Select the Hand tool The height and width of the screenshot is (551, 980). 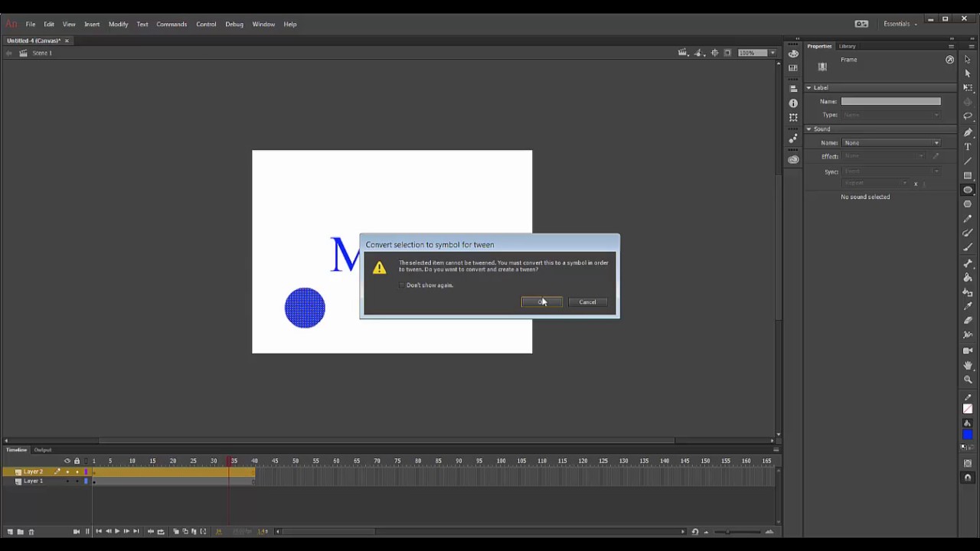coord(968,365)
